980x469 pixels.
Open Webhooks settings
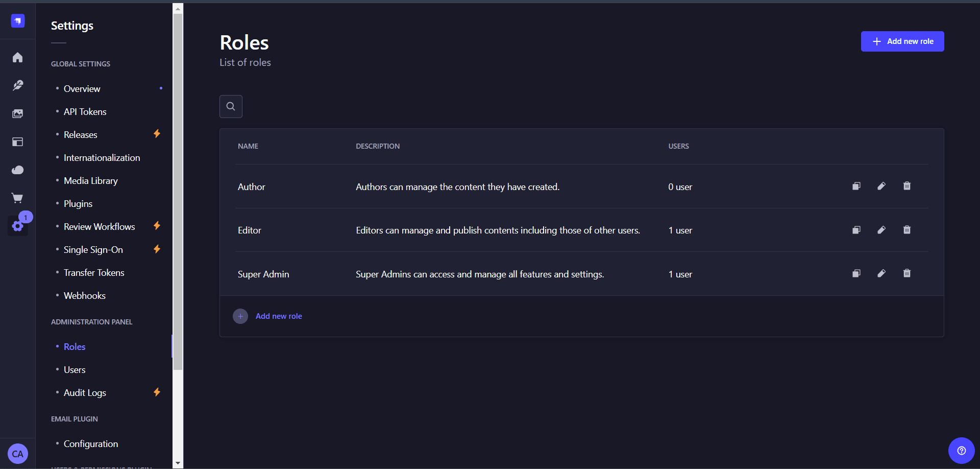click(85, 296)
